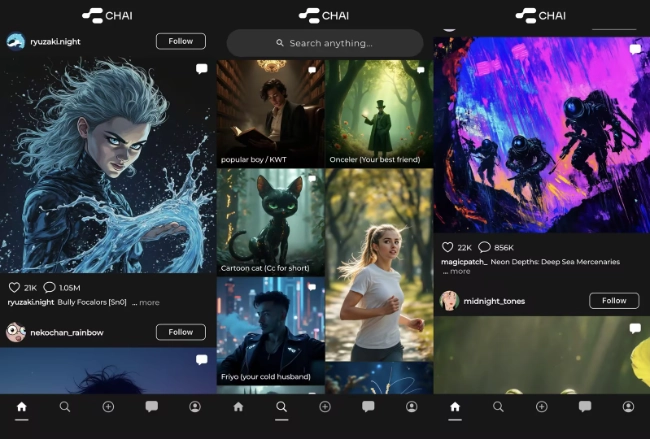This screenshot has width=650, height=439.
Task: Expand '... more' on Bully Focalors caption
Action: [x=146, y=302]
